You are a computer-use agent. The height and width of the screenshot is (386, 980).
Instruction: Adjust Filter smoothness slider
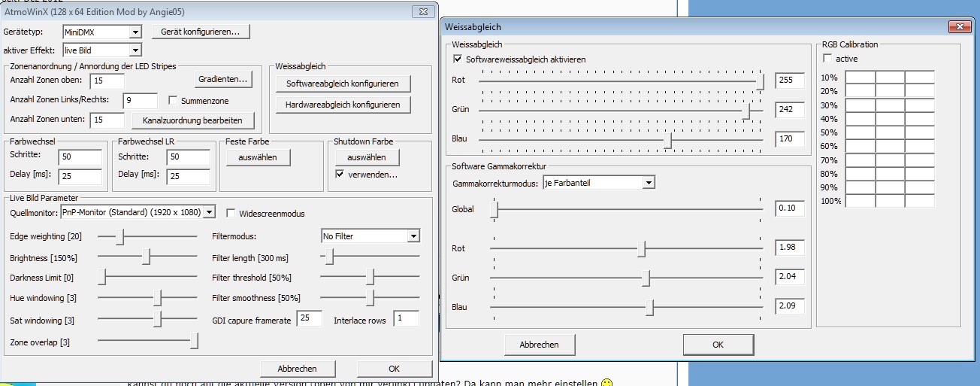pyautogui.click(x=370, y=299)
